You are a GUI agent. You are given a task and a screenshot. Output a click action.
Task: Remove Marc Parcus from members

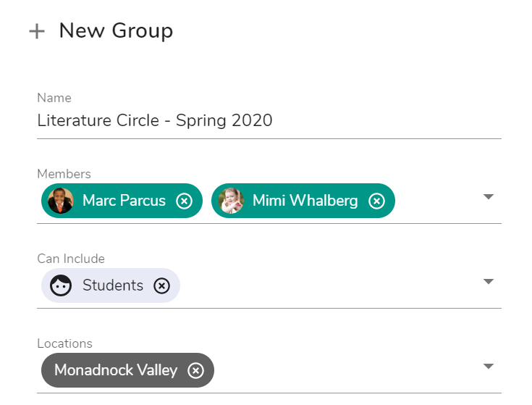[x=185, y=201]
